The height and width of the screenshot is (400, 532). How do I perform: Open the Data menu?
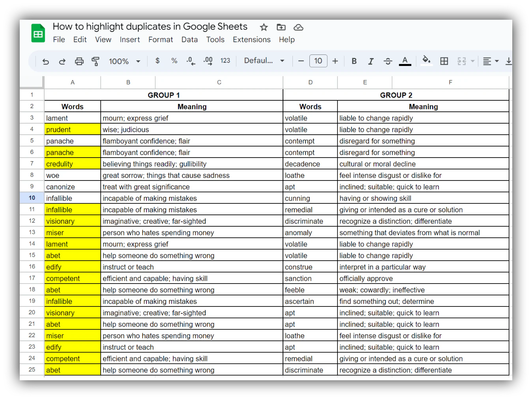pyautogui.click(x=189, y=39)
